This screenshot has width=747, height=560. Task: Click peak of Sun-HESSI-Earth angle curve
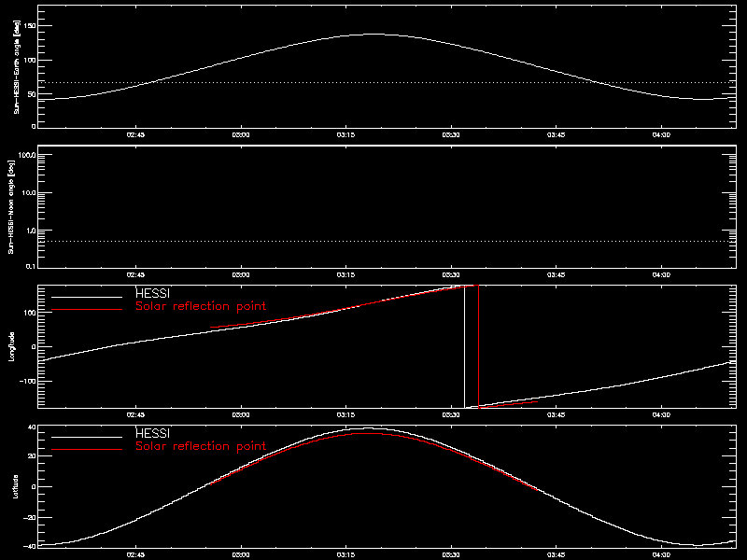(x=373, y=34)
